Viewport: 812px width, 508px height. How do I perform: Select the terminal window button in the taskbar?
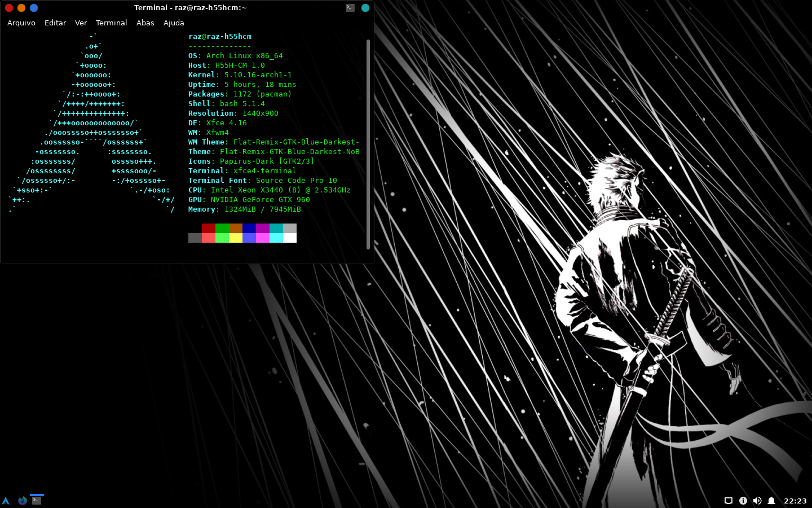37,500
